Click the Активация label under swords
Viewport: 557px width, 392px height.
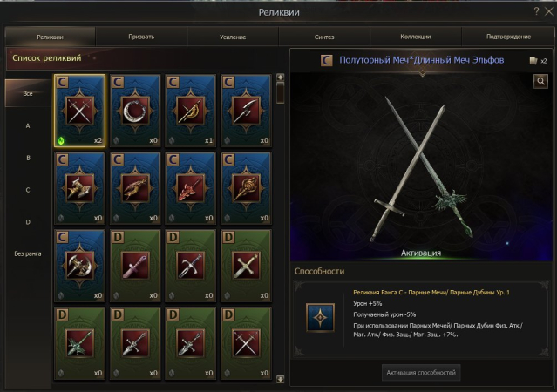(421, 253)
